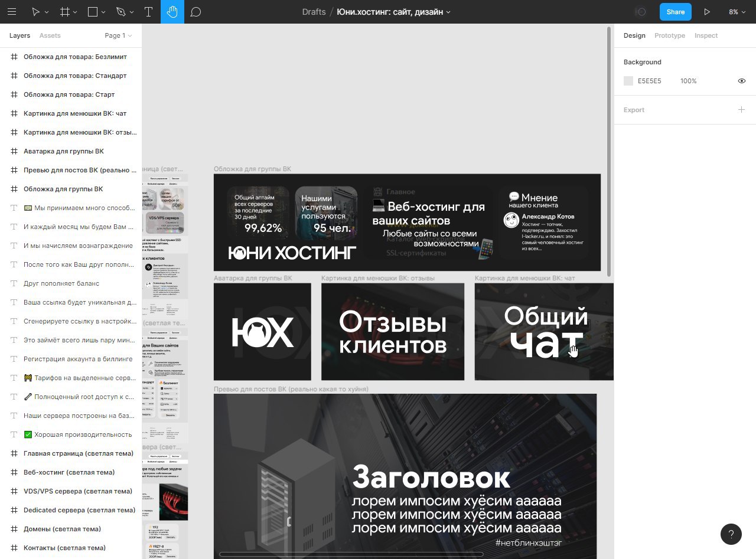Open Drafts breadcrumb link
This screenshot has width=756, height=559.
pyautogui.click(x=314, y=12)
